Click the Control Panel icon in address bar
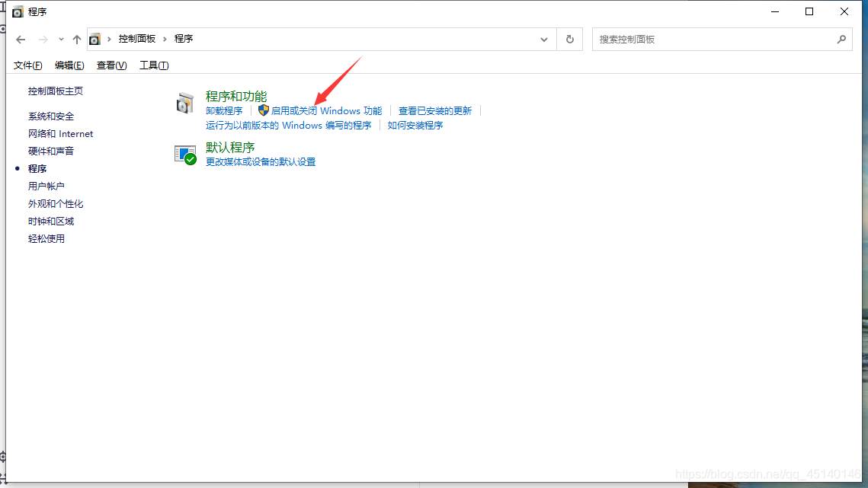The width and height of the screenshot is (868, 488). [x=95, y=40]
